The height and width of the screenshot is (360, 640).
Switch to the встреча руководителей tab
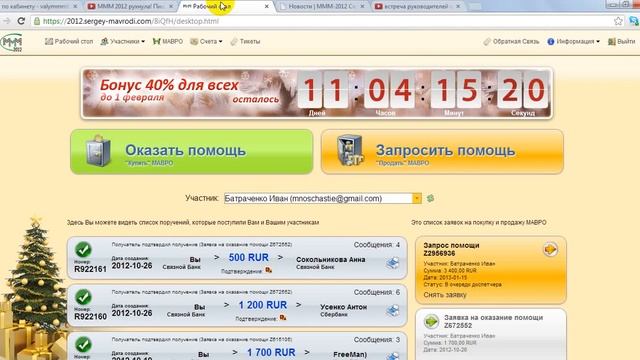tap(416, 6)
